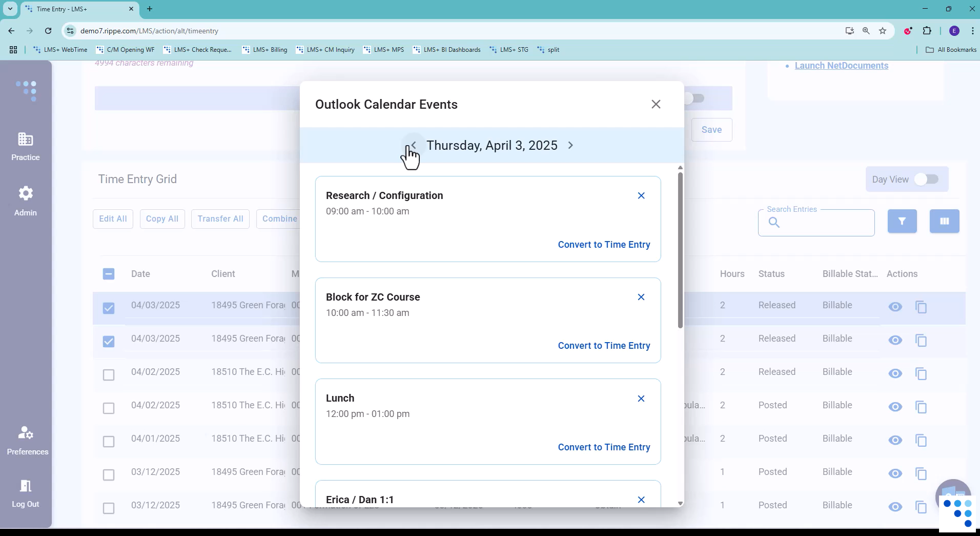Check the 04/01/2025 row checkbox
Screen dimensions: 980x536
pyautogui.click(x=109, y=442)
